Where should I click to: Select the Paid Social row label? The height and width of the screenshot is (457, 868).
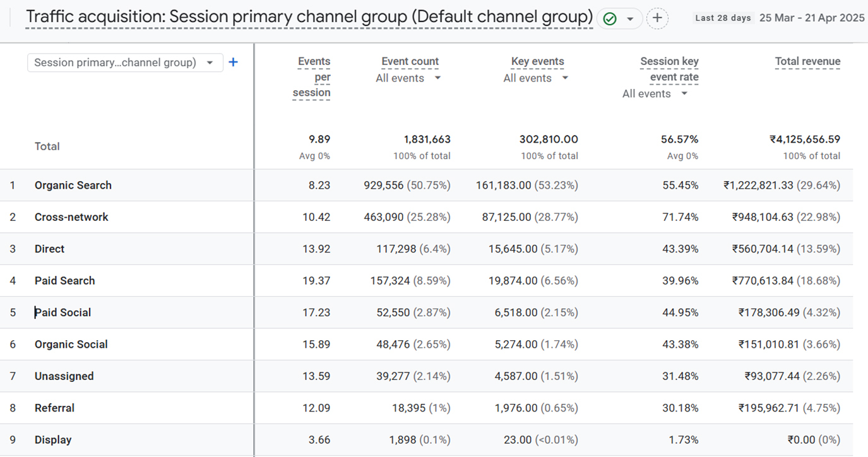[63, 312]
